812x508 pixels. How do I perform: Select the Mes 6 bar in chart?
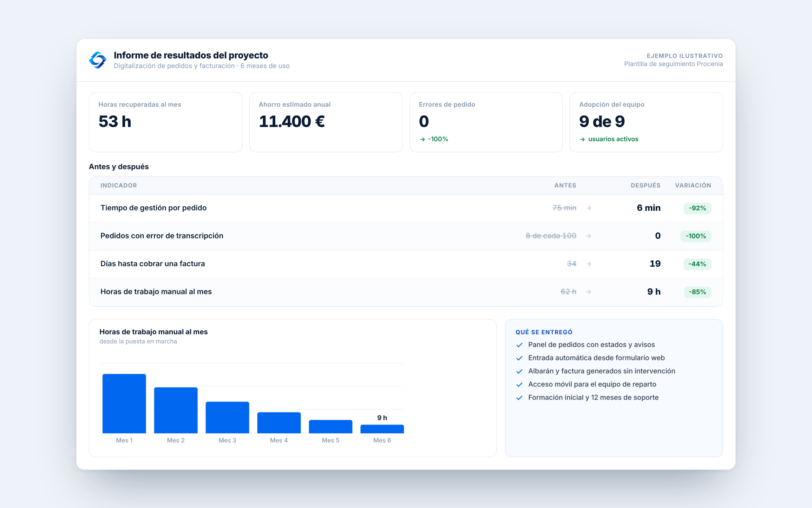tap(382, 429)
